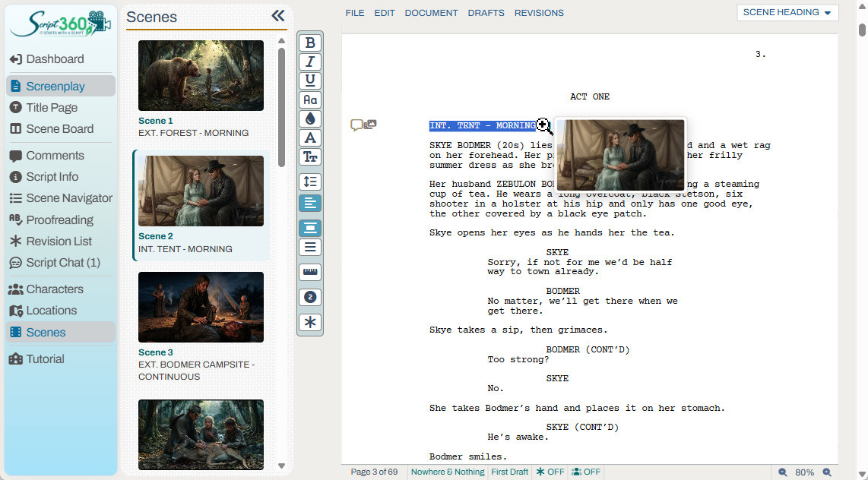868x480 pixels.
Task: Toggle revision mode asterisk OFF
Action: pos(550,472)
